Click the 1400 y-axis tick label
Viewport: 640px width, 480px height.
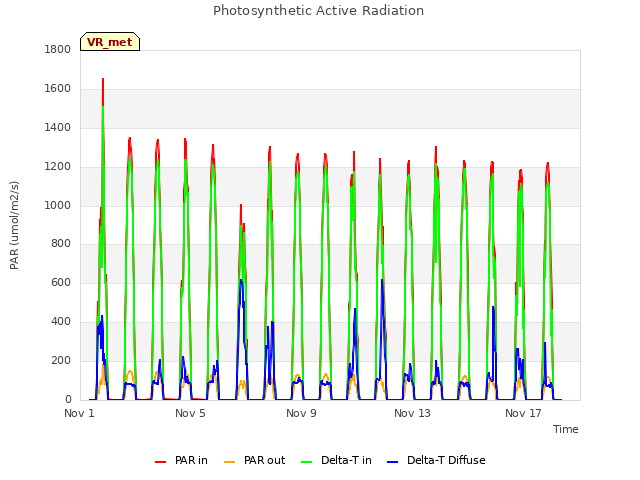58,128
